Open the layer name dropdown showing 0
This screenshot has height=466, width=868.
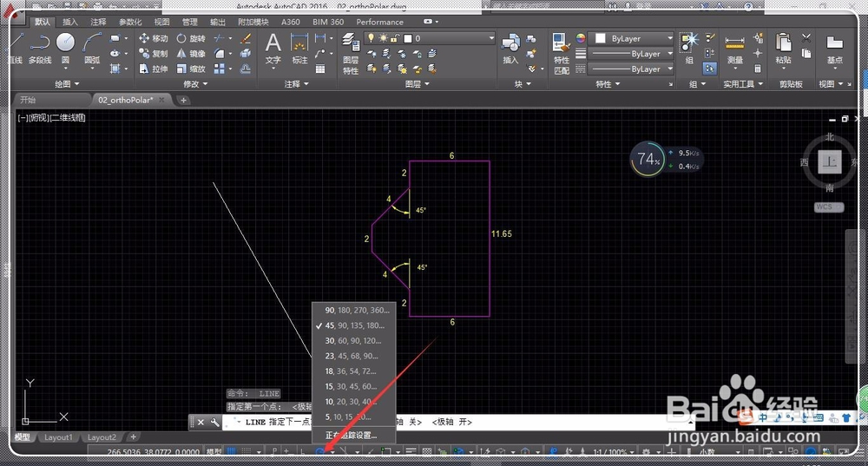click(430, 38)
